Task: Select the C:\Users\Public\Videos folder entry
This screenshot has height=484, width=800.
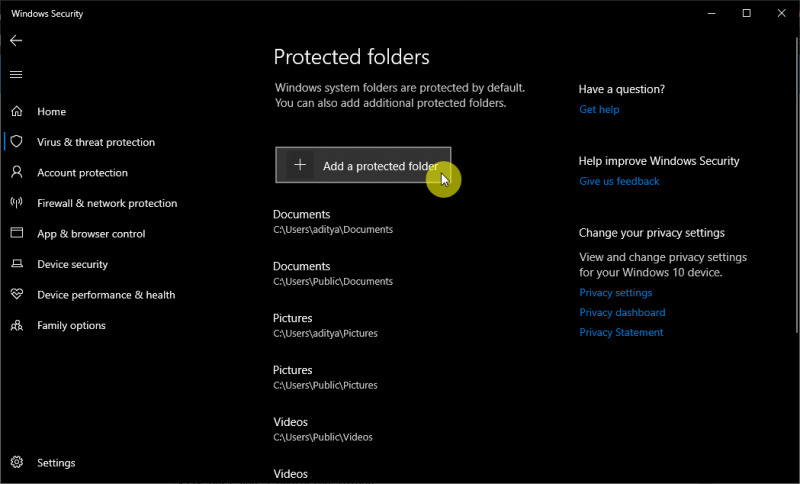Action: [322, 429]
